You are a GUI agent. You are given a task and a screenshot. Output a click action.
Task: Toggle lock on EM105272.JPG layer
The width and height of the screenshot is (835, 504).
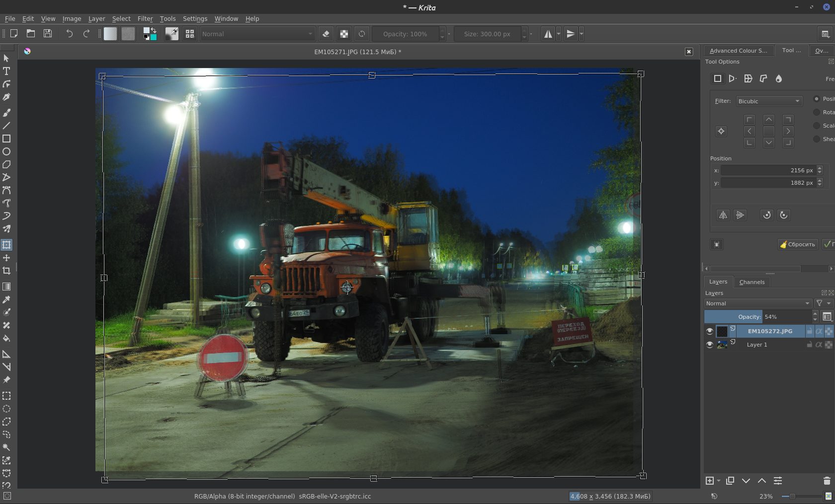point(810,331)
